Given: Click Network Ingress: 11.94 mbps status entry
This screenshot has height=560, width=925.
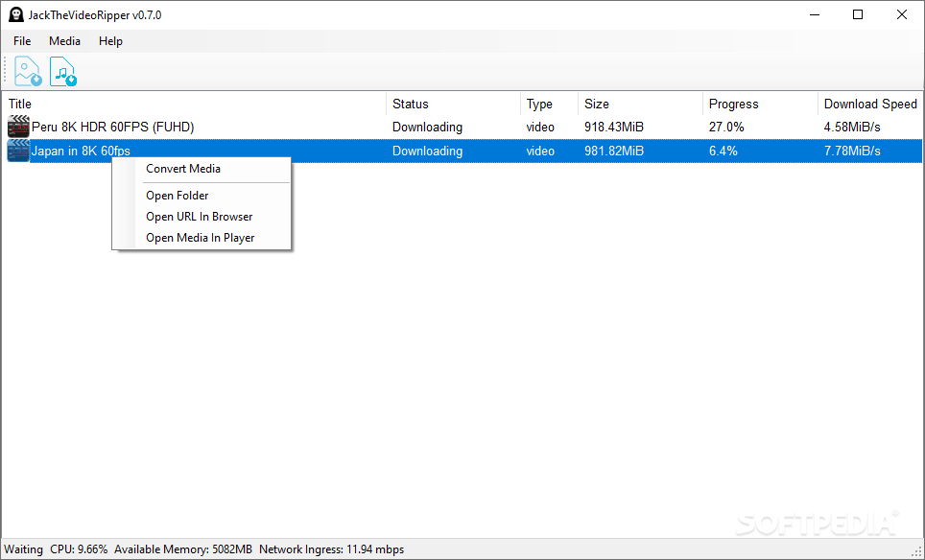Looking at the screenshot, I should (x=332, y=549).
